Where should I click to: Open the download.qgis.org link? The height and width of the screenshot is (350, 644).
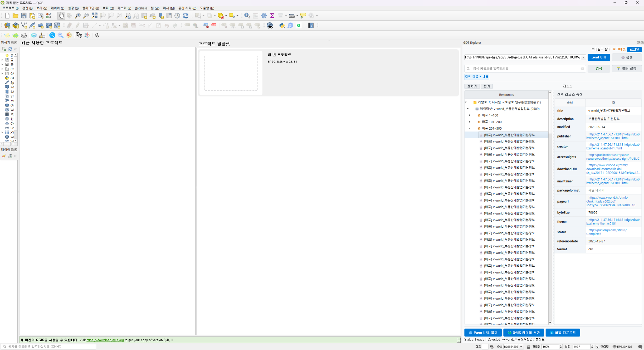105,340
